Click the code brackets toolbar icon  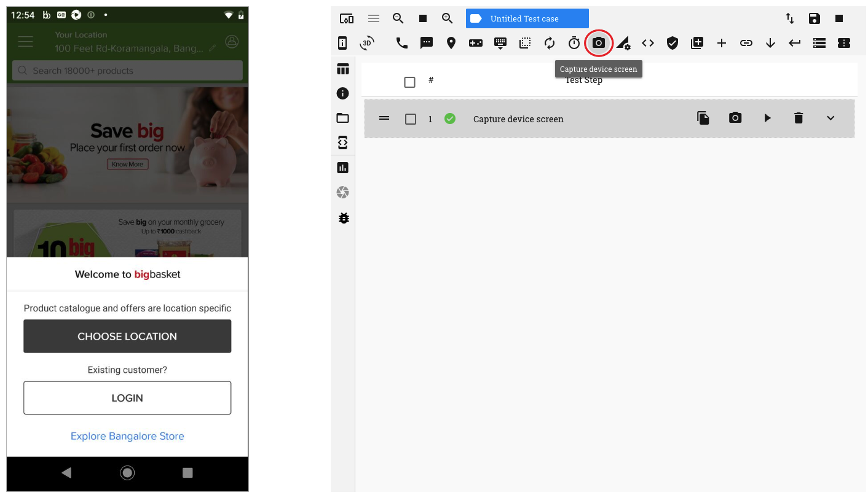(648, 43)
